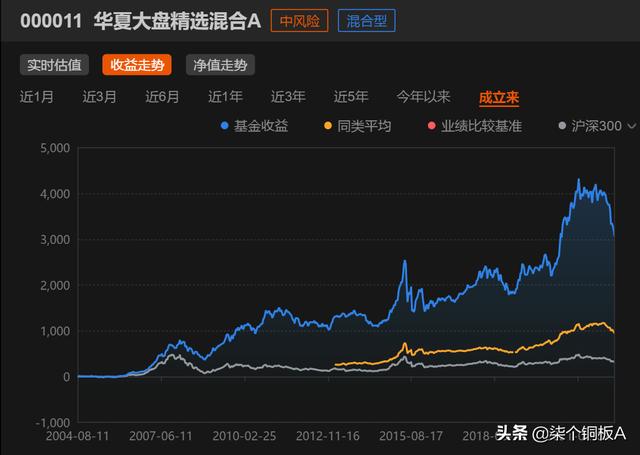The width and height of the screenshot is (640, 455).
Task: Click the 2004-08-11 date label
Action: tap(78, 436)
